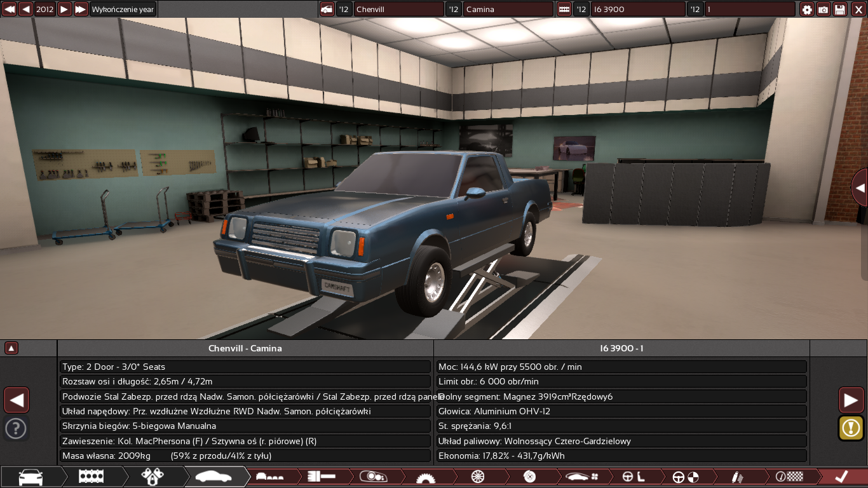Click the 'Układ napędowy' drivetrain row
Image resolution: width=868 pixels, height=488 pixels.
(245, 411)
